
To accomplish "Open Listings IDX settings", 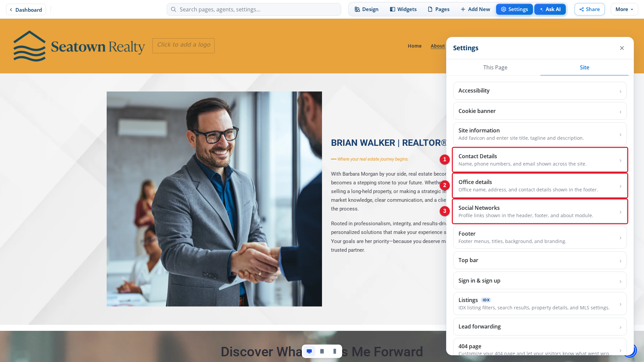I will (x=540, y=304).
